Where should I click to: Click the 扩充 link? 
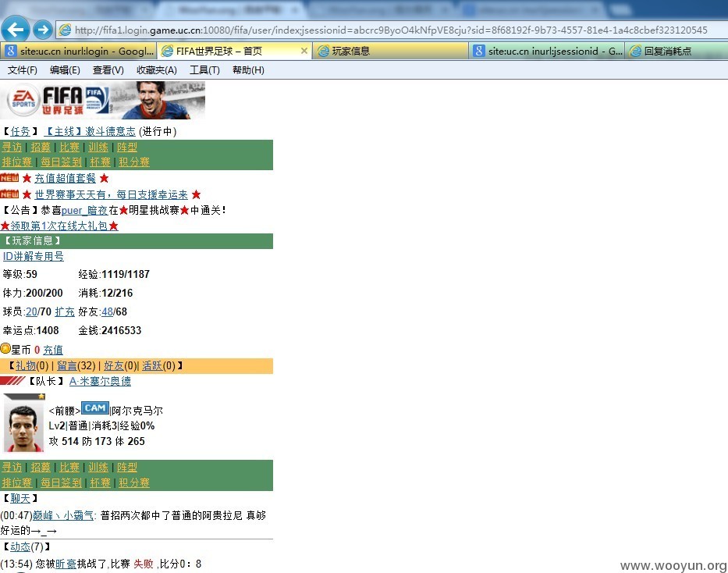coord(65,311)
